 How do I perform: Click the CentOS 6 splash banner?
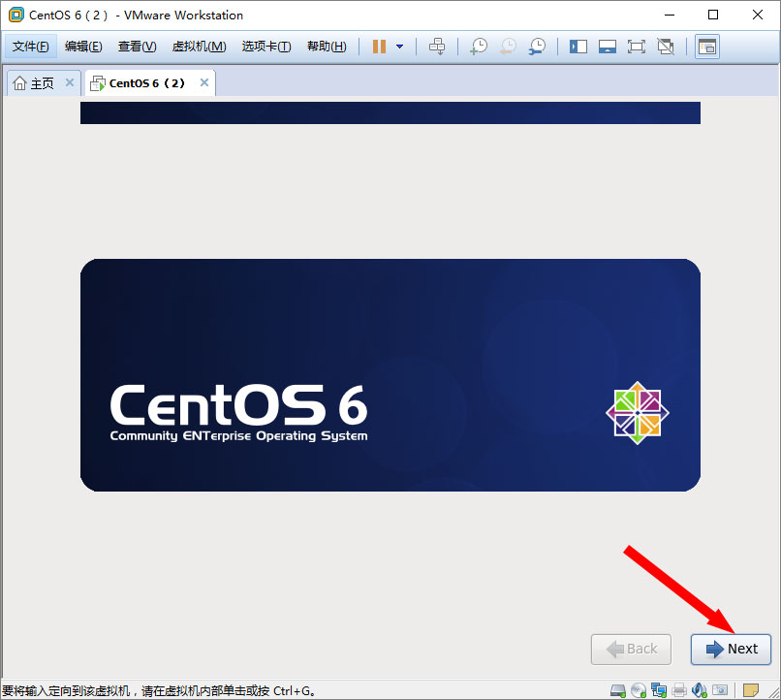tap(390, 375)
